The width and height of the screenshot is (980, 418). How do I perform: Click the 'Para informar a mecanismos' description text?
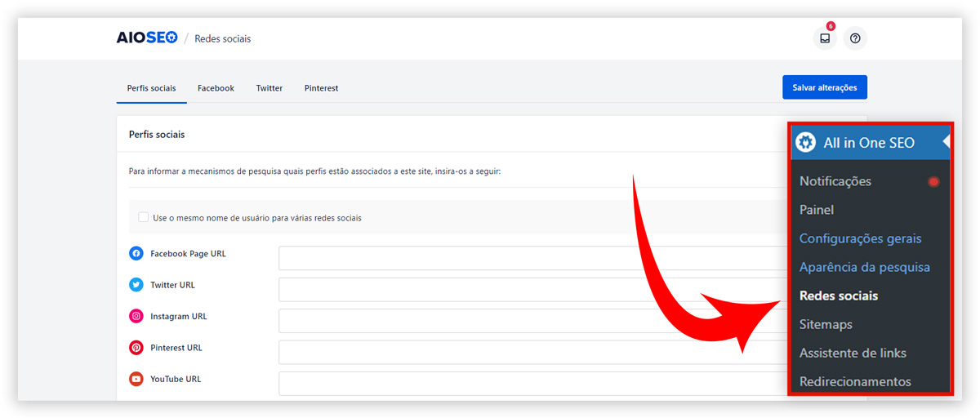(x=314, y=171)
